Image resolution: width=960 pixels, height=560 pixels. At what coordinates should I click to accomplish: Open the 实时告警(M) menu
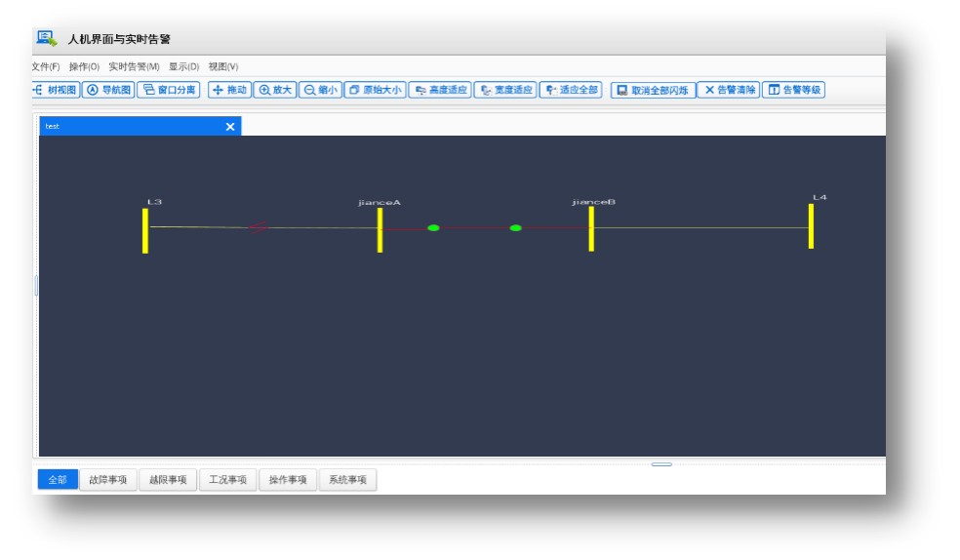pyautogui.click(x=134, y=66)
